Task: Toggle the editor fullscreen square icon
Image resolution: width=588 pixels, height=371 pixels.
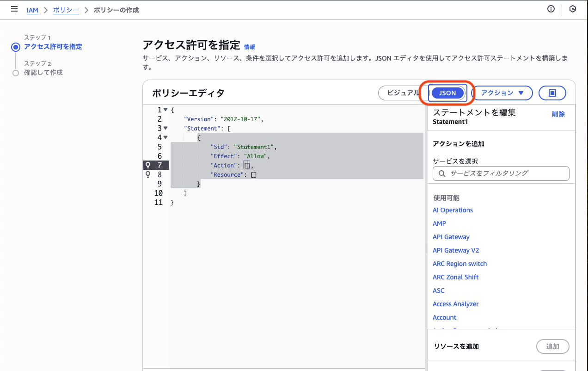Action: coord(552,93)
